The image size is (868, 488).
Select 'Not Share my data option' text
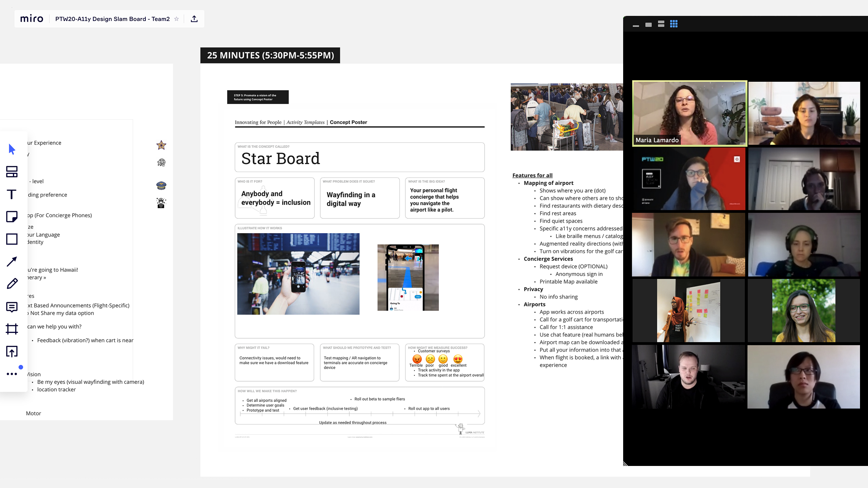click(x=62, y=313)
